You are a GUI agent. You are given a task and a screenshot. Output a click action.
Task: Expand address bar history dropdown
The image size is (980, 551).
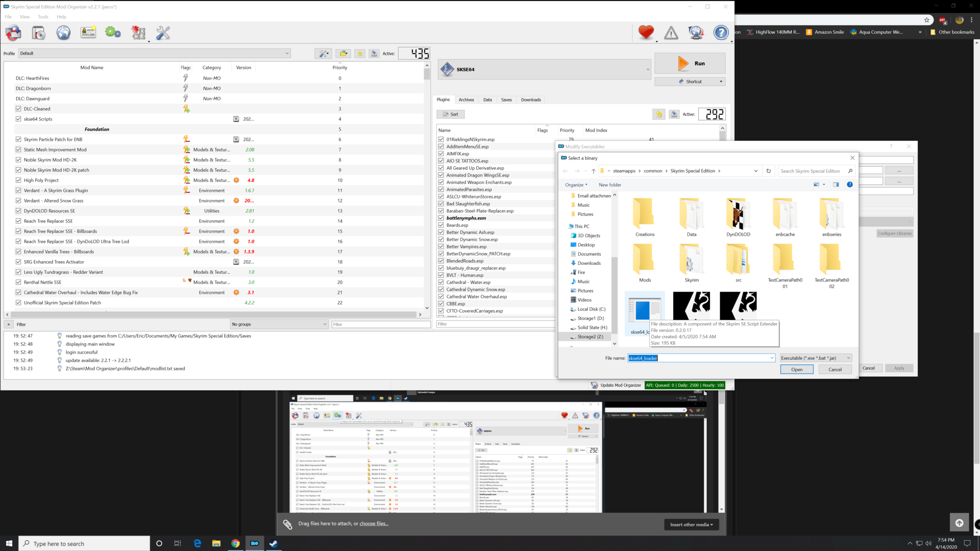755,171
